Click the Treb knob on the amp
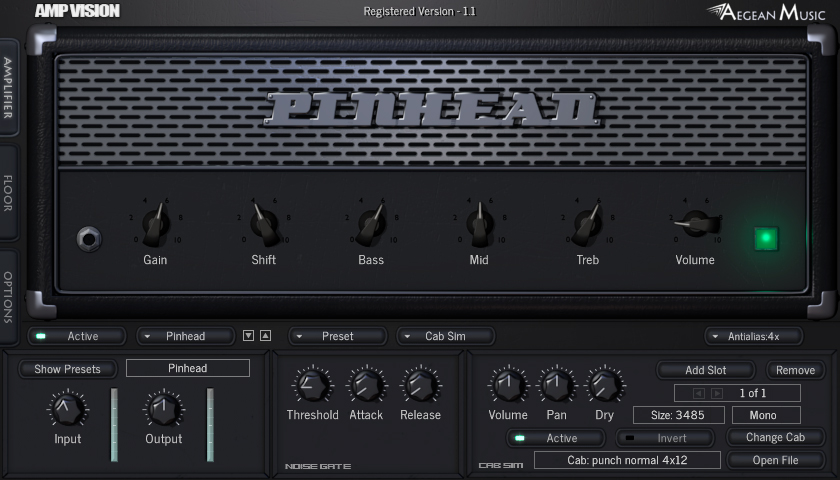Screen dimensions: 840x480 pyautogui.click(x=588, y=224)
